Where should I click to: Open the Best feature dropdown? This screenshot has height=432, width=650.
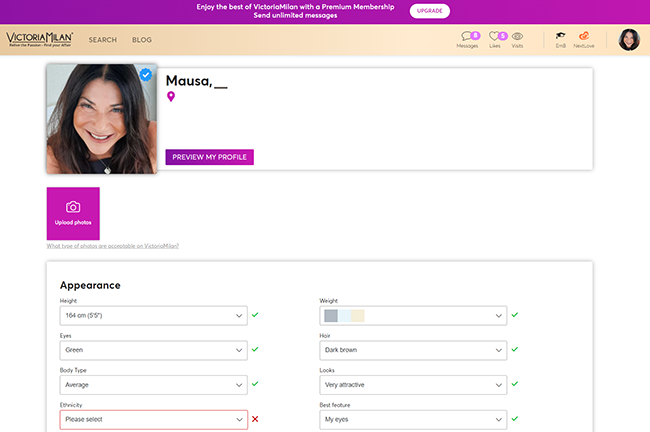[x=413, y=420]
